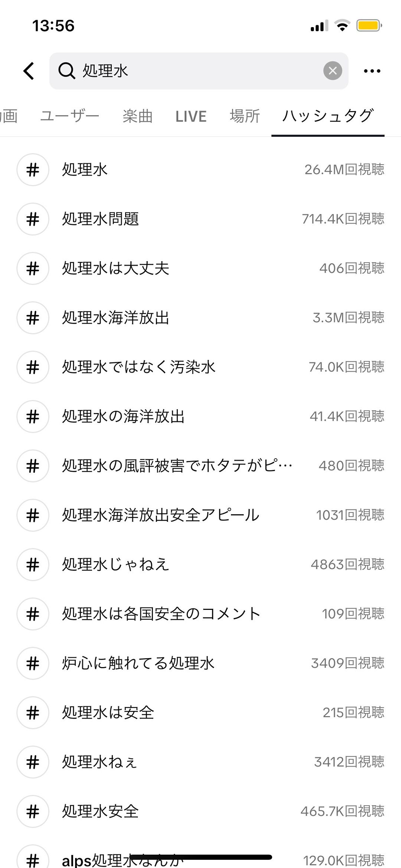Switch to the 楽曲 tab
The width and height of the screenshot is (401, 868).
click(x=137, y=116)
